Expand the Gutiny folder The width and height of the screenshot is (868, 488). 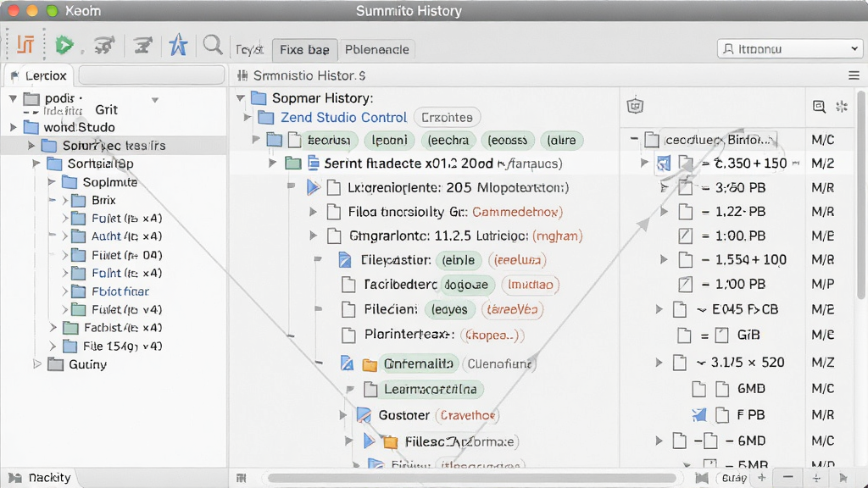tap(37, 364)
